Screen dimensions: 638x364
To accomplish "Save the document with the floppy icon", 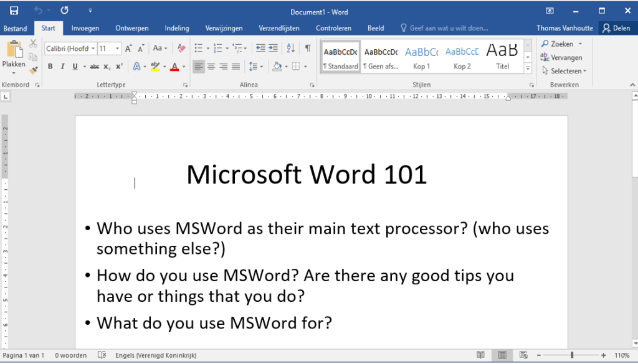I will [14, 11].
